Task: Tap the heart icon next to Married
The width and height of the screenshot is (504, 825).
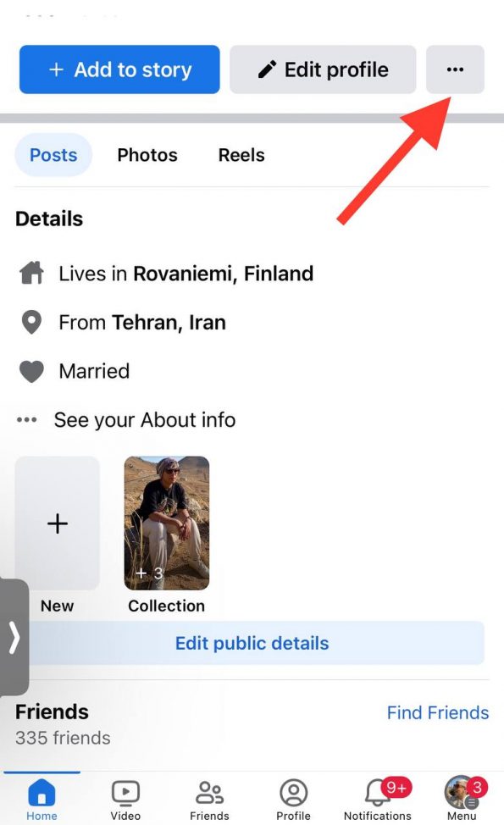Action: coord(30,371)
